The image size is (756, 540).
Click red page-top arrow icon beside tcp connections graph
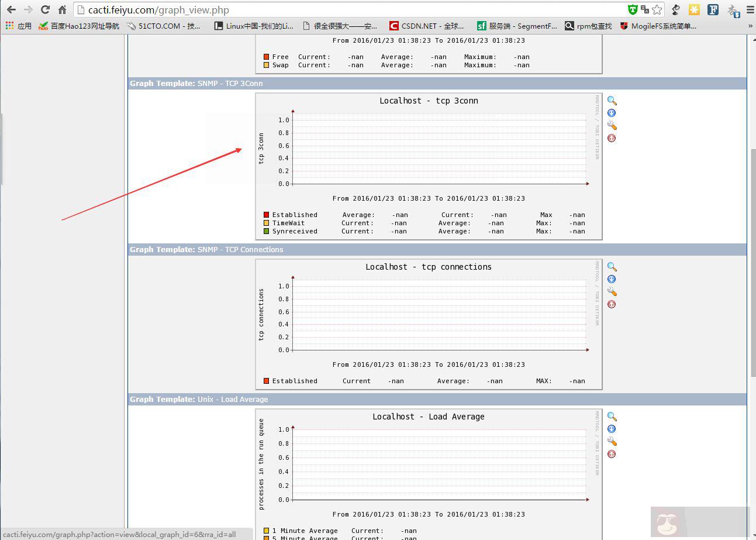click(612, 304)
